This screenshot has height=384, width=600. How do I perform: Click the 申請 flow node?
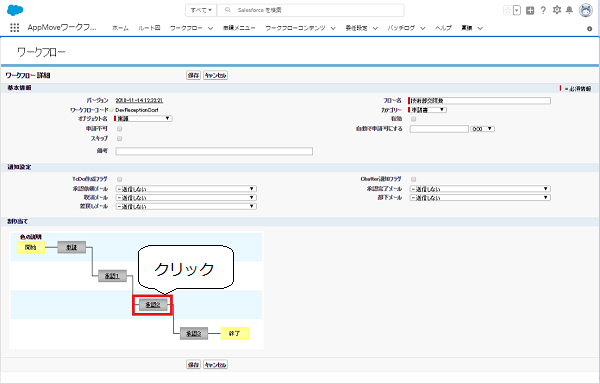pos(72,247)
